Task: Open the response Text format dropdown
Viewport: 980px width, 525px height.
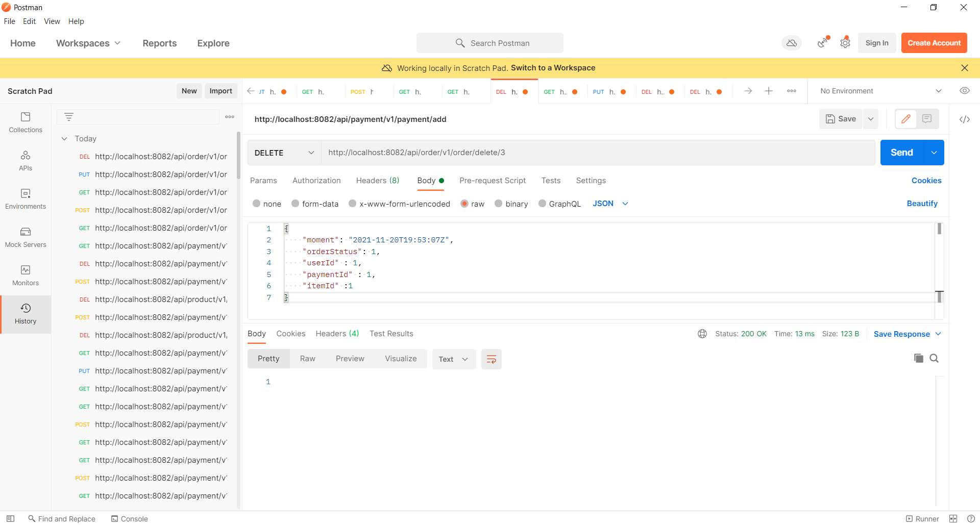Action: click(454, 359)
